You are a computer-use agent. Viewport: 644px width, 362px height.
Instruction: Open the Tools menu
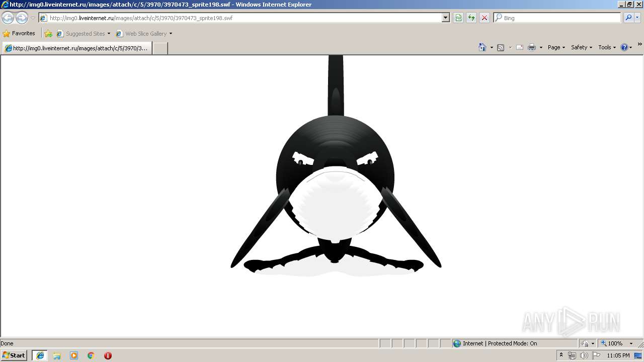point(607,47)
